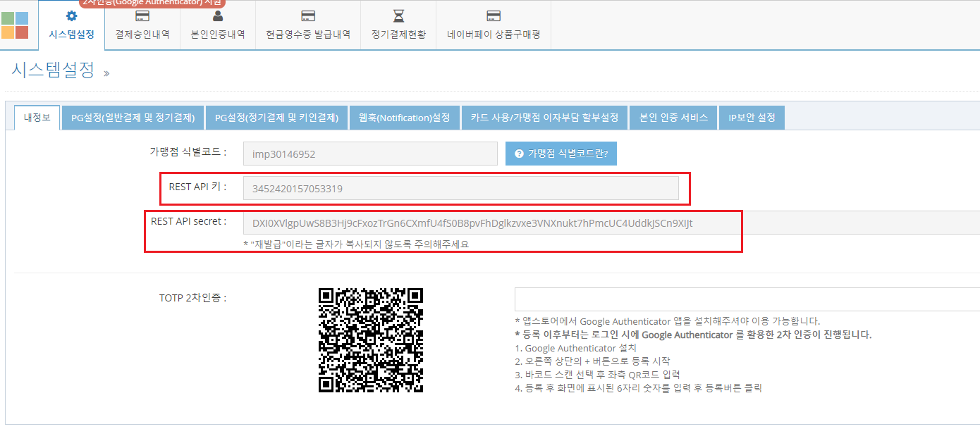Click the colorful squares logo
Image resolution: width=980 pixels, height=436 pixels.
pyautogui.click(x=15, y=25)
